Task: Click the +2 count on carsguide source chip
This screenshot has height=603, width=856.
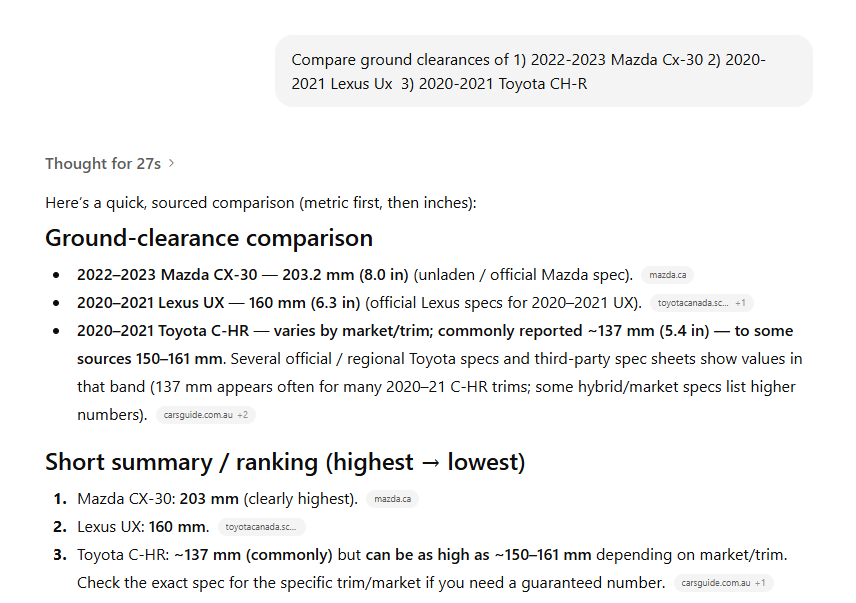Action: [x=243, y=415]
